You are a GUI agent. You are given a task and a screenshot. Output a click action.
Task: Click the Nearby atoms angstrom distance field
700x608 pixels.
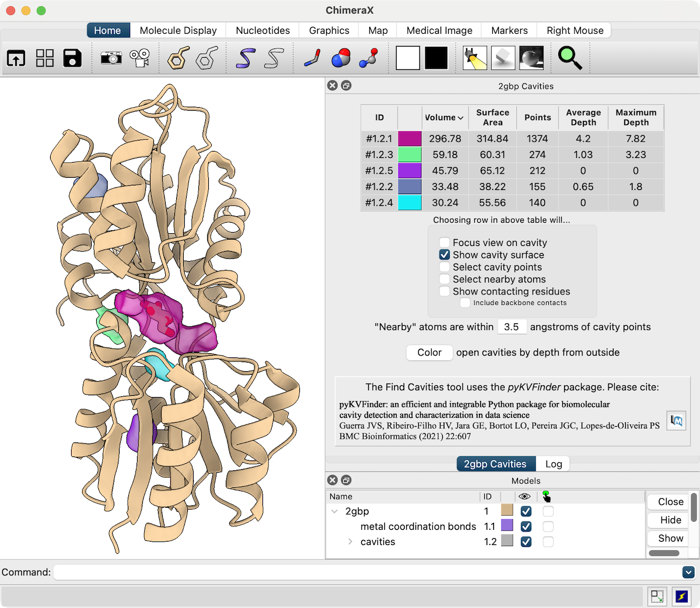click(x=512, y=327)
